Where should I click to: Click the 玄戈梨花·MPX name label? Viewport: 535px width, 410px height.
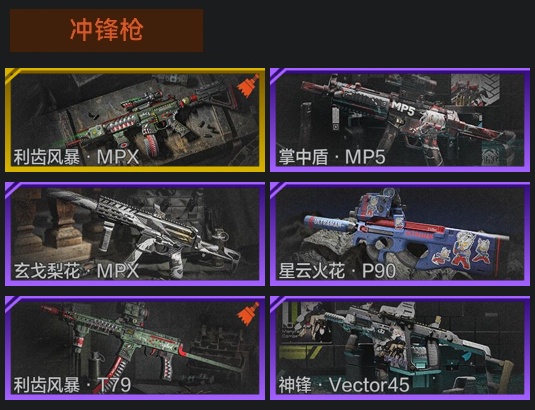(x=76, y=272)
